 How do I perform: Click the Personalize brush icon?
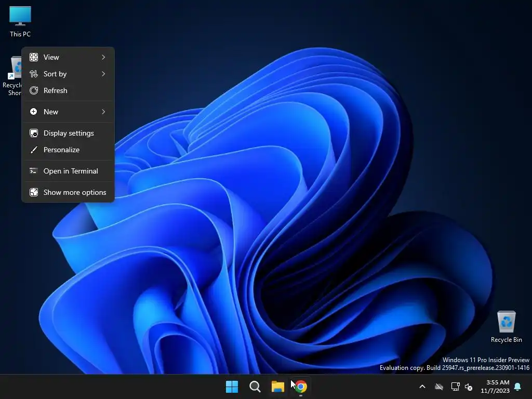coord(34,150)
